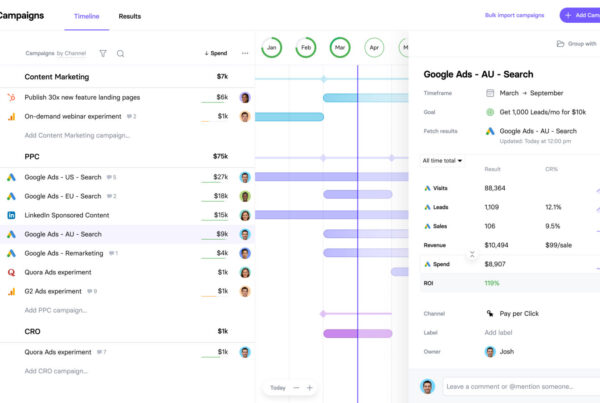The height and width of the screenshot is (403, 600).
Task: Click On-demand webinar blue timeline bar
Action: 289,117
